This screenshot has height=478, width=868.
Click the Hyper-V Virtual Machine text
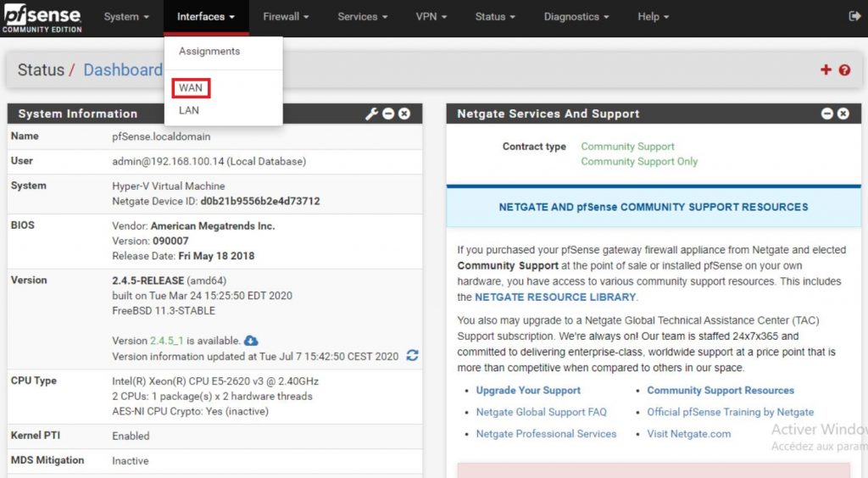169,186
